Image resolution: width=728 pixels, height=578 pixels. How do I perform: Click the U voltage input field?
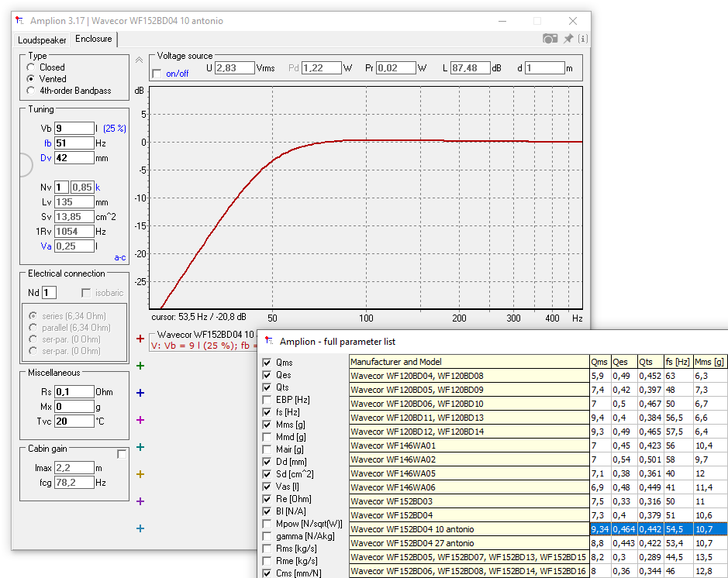234,68
